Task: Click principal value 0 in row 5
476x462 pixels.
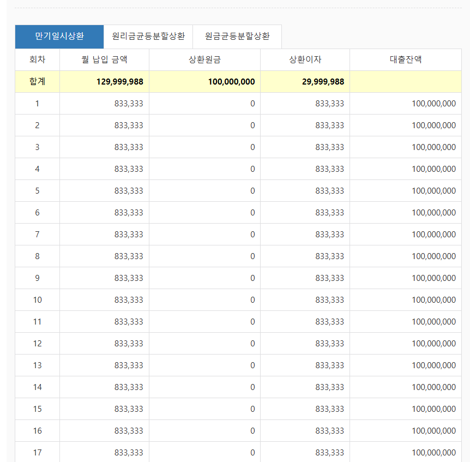Action: pos(252,191)
